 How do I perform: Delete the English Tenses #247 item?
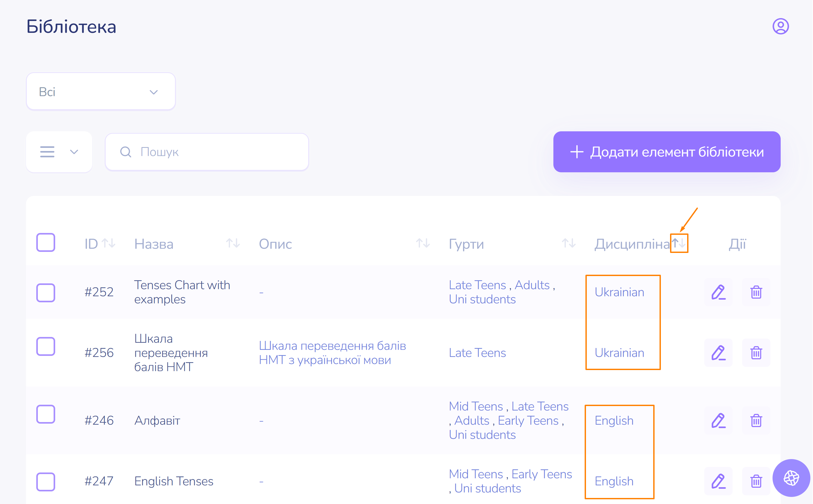point(756,481)
